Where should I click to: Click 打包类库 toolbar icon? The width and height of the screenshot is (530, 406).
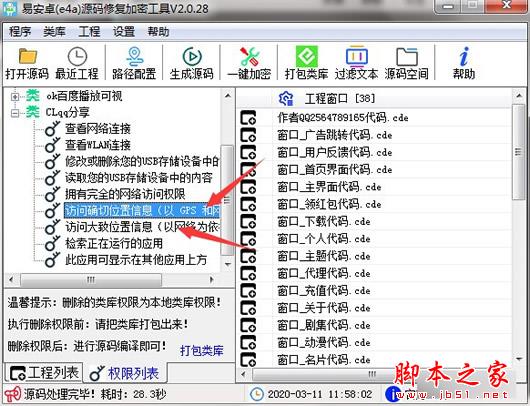pyautogui.click(x=306, y=63)
